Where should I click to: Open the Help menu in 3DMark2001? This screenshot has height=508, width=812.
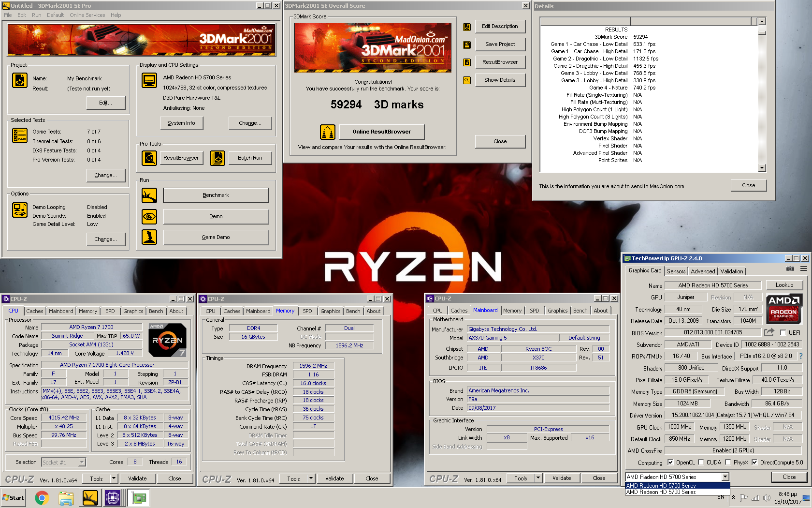(116, 15)
